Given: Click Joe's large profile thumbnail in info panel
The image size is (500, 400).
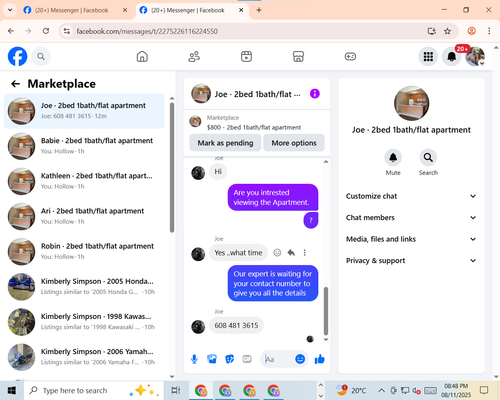Looking at the screenshot, I should pyautogui.click(x=411, y=103).
